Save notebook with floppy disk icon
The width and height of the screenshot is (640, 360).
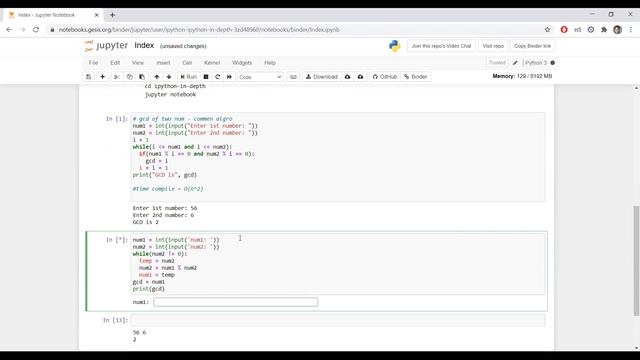89,77
